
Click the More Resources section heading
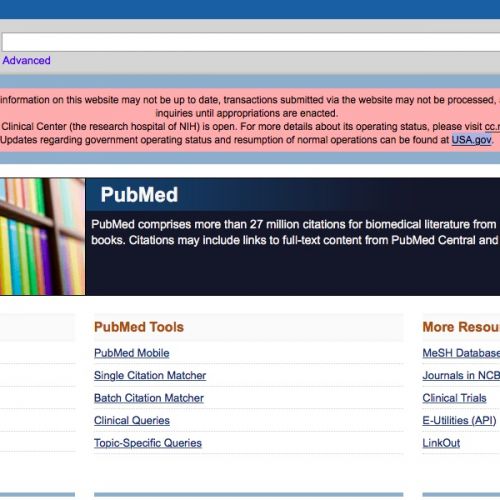pos(461,327)
